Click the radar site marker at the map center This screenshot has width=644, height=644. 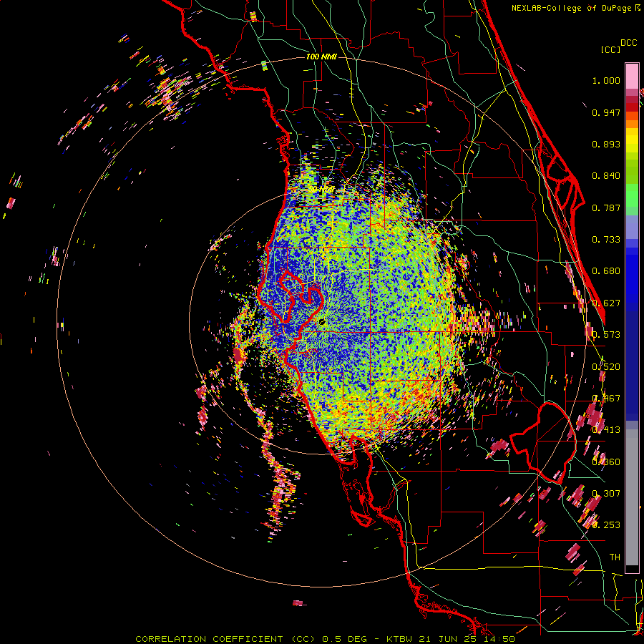tap(321, 322)
